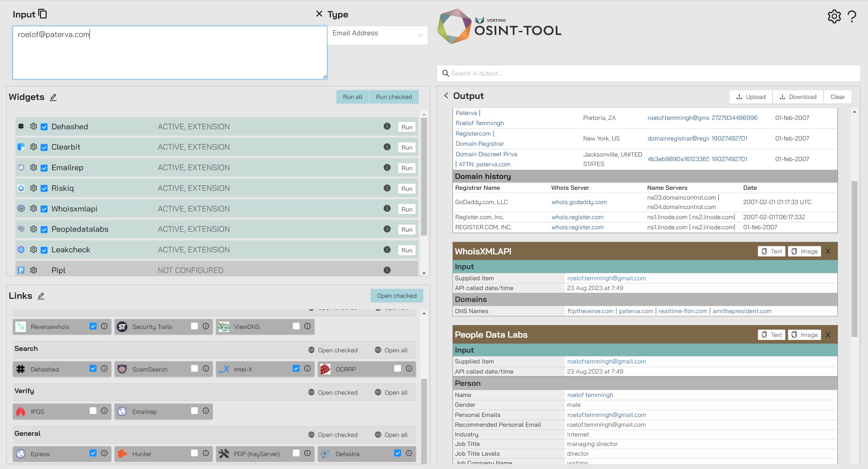This screenshot has width=868, height=469.
Task: Open the settings gear for the Dehashed widget
Action: (33, 127)
